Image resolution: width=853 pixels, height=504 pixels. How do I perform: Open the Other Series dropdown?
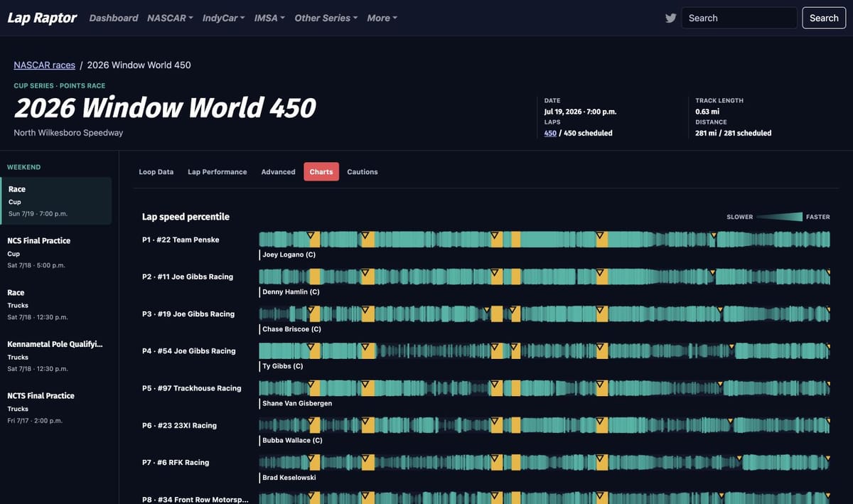coord(326,18)
